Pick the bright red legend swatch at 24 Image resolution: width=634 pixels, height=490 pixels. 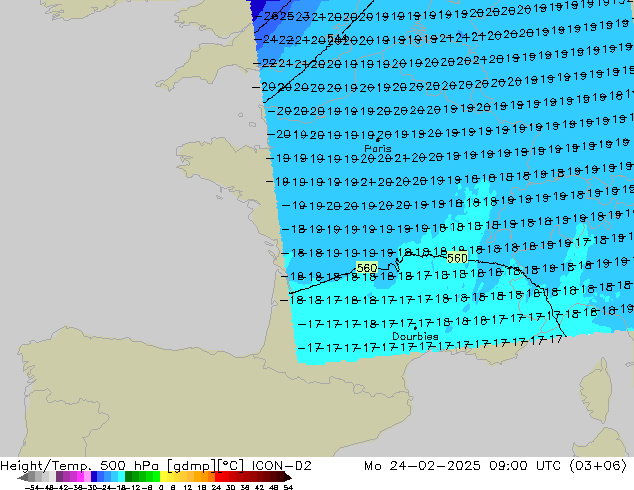218,477
